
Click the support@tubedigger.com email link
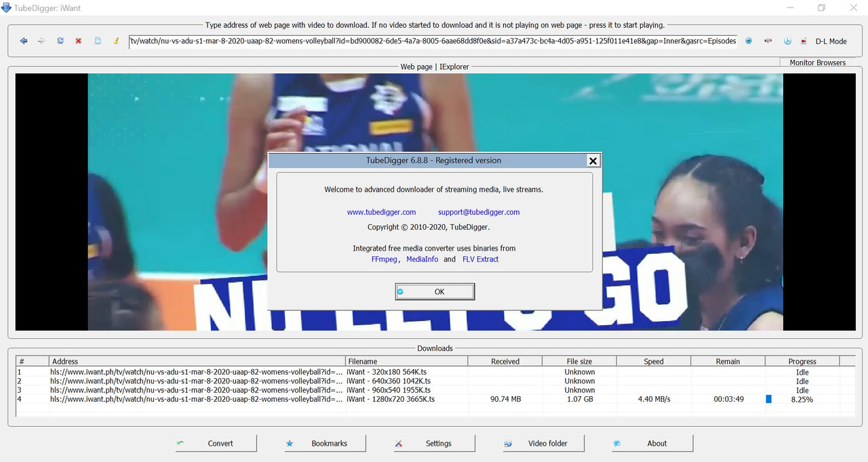(x=479, y=212)
